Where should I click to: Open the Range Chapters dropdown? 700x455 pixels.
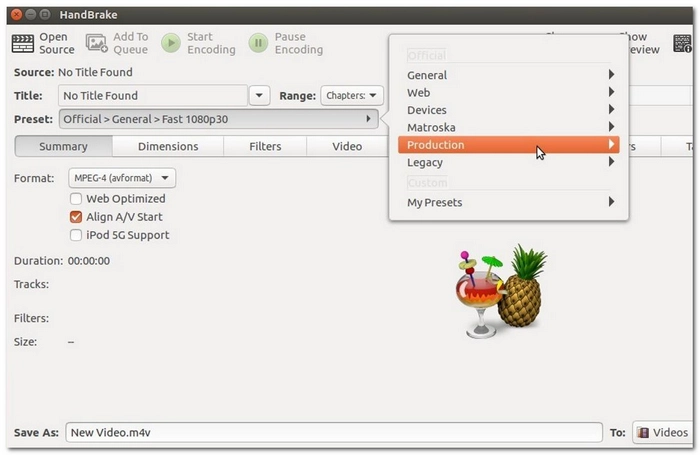tap(352, 96)
